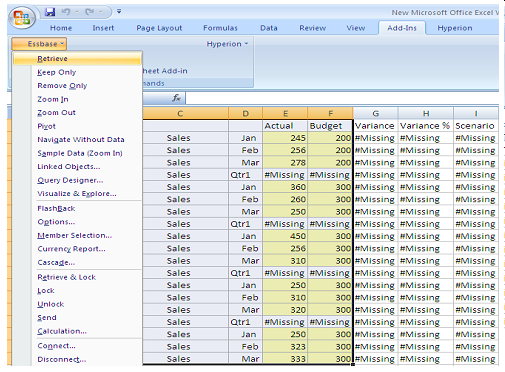Viewport: 505px width, 372px height.
Task: Click the Variance % header cell
Action: click(x=426, y=126)
